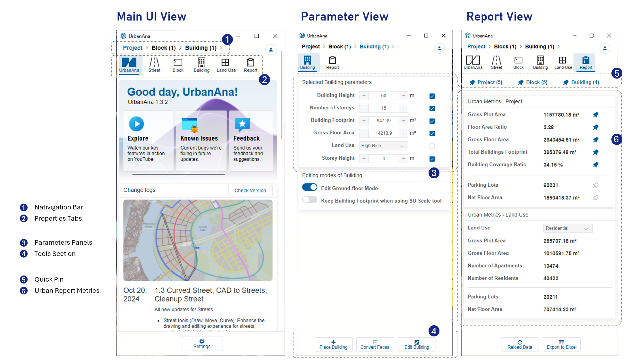Viewport: 630px width, 364px height.
Task: Open Settings in Main UI window
Action: click(x=202, y=344)
